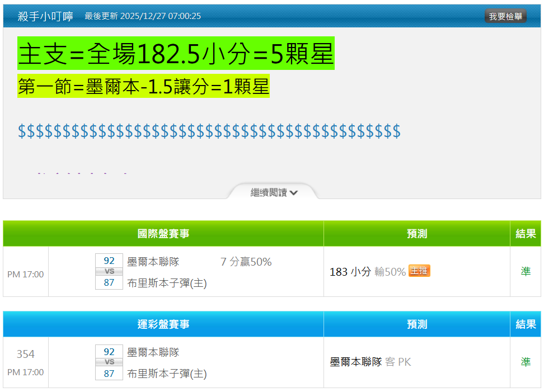Screen dimensions: 544x392
Task: Click the 墨爾本聯隊 客 PK prediction
Action: point(370,362)
